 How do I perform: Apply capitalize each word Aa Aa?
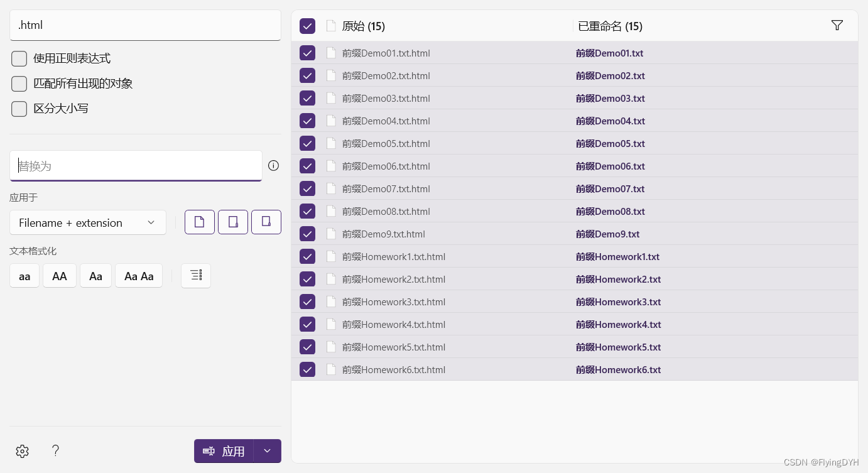[x=139, y=276]
